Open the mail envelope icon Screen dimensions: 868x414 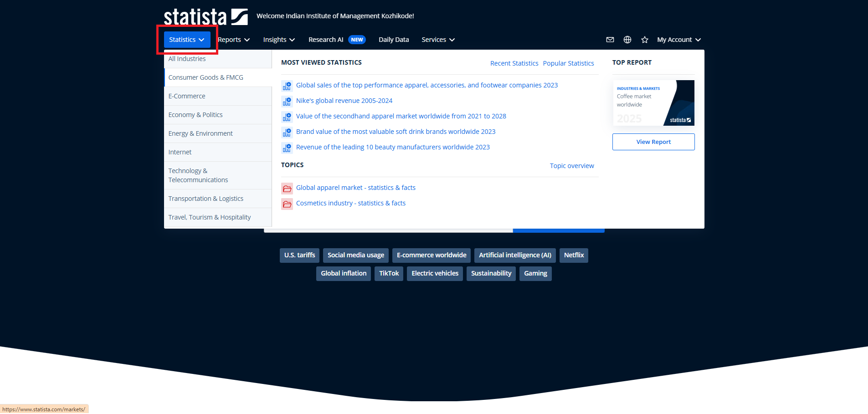pyautogui.click(x=610, y=40)
